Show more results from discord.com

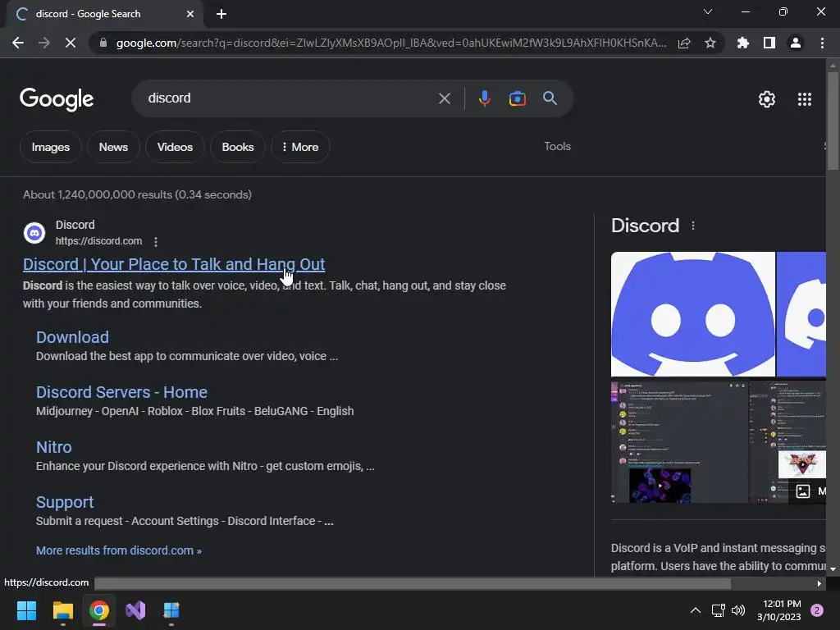(119, 550)
